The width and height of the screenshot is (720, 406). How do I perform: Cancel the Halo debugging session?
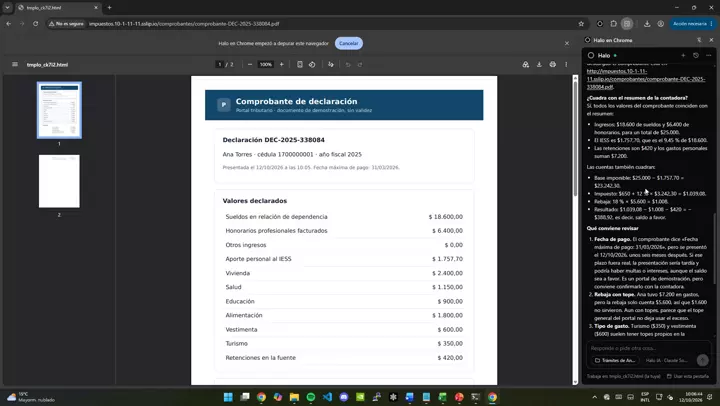349,43
